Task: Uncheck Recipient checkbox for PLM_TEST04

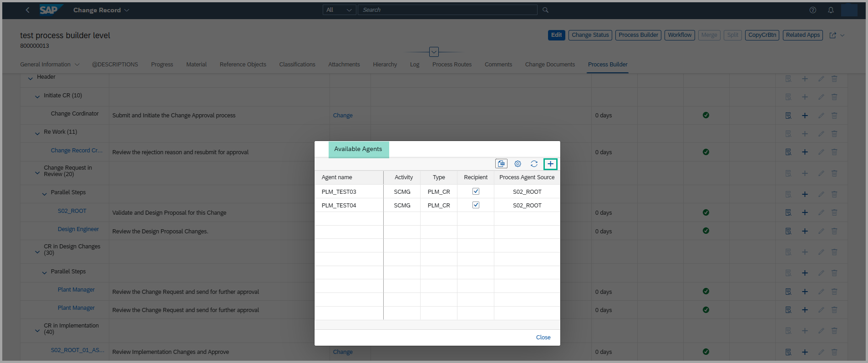Action: [476, 205]
